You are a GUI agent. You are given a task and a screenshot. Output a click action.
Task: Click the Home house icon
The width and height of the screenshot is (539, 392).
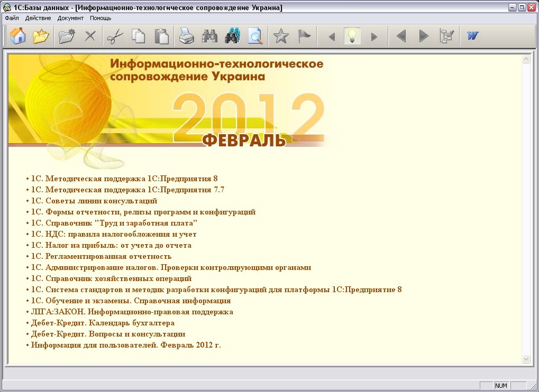coord(18,36)
